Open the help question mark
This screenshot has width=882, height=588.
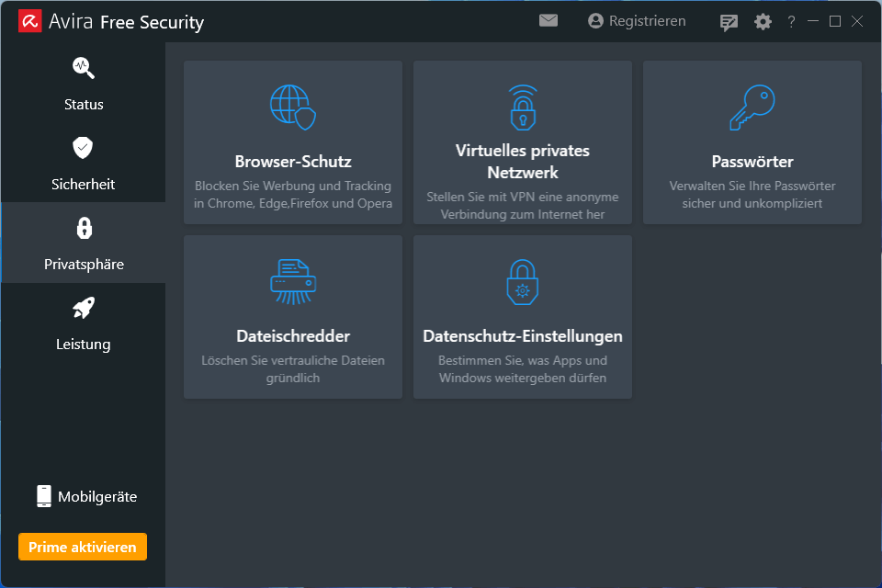[x=791, y=22]
